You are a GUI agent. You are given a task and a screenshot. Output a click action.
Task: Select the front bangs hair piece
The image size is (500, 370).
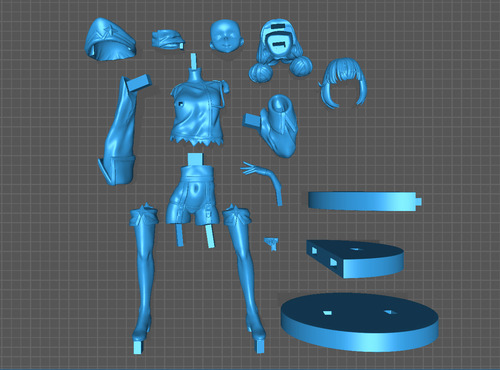[x=344, y=82]
